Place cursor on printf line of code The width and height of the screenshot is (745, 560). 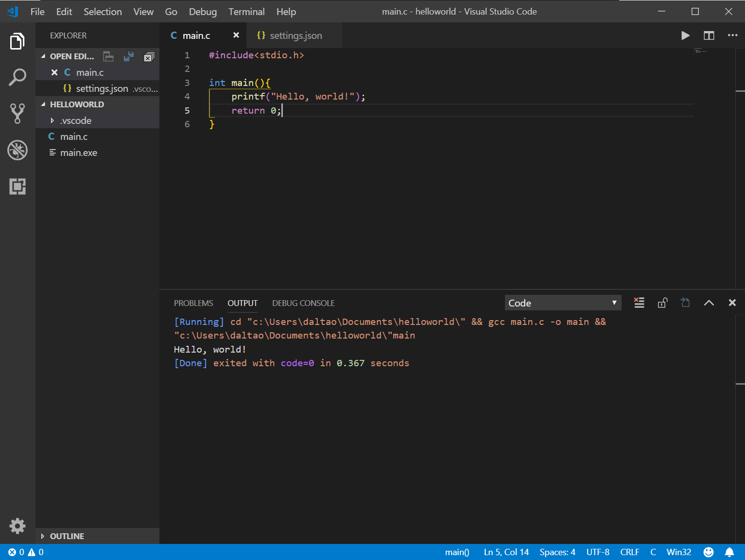(x=298, y=97)
